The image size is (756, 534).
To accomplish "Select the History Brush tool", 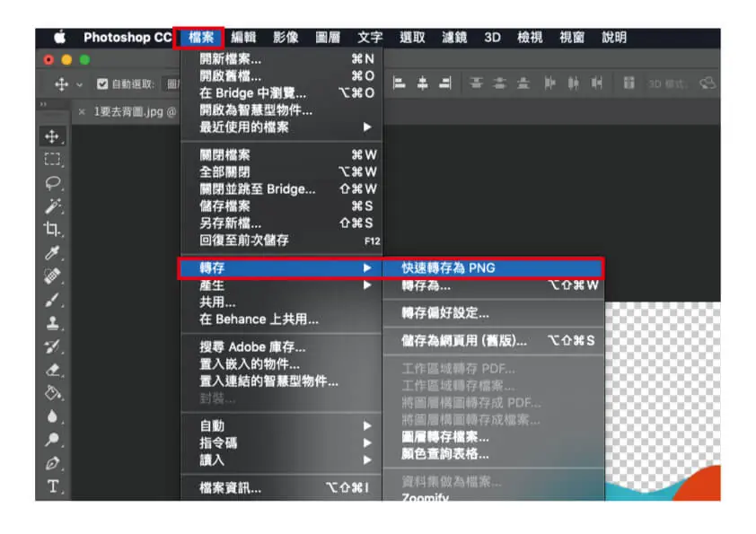I will click(52, 346).
